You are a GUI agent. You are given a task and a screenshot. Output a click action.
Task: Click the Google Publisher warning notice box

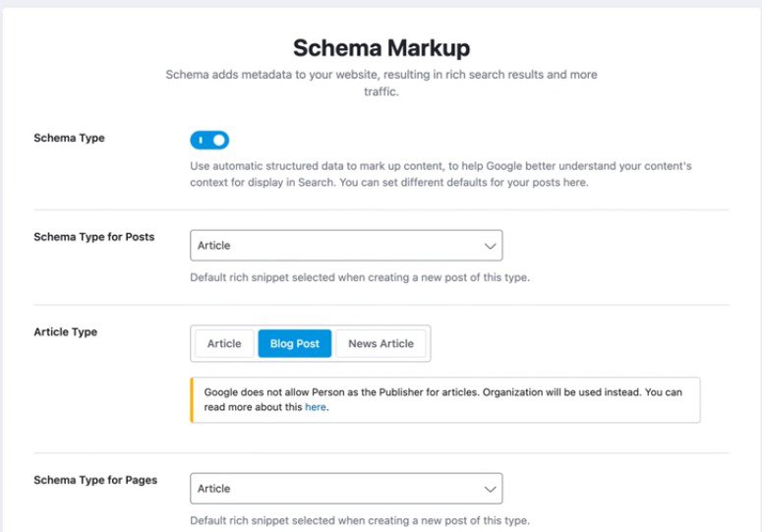coord(445,400)
